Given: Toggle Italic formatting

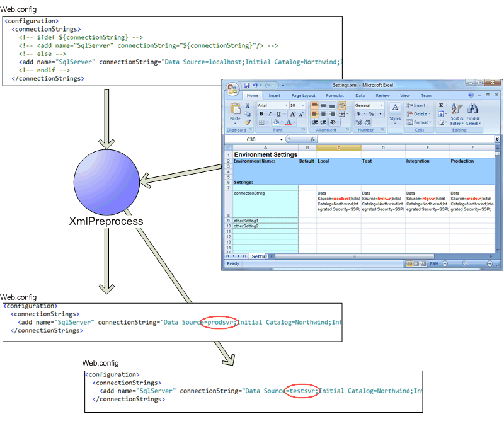Looking at the screenshot, I should pos(270,114).
